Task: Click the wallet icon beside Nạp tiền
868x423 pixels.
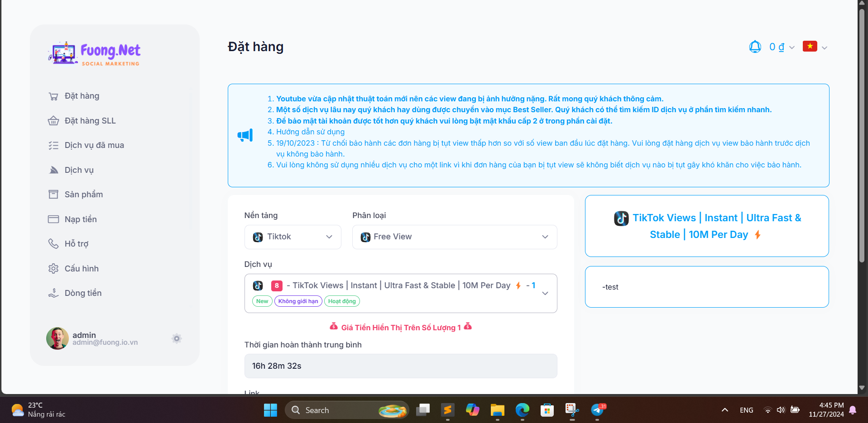Action: pyautogui.click(x=53, y=219)
